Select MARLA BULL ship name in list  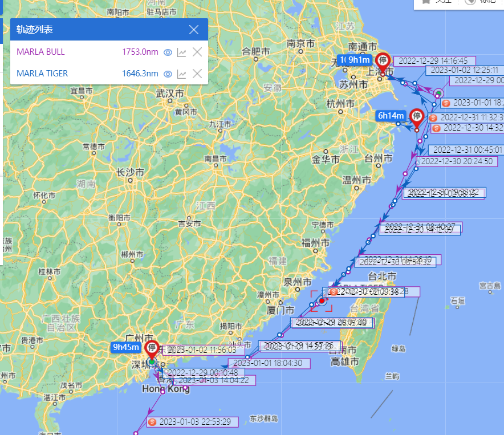point(40,52)
